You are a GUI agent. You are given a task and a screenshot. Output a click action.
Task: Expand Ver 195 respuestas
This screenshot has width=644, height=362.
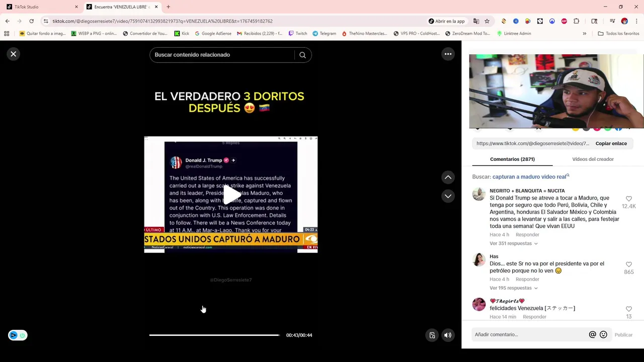click(513, 288)
